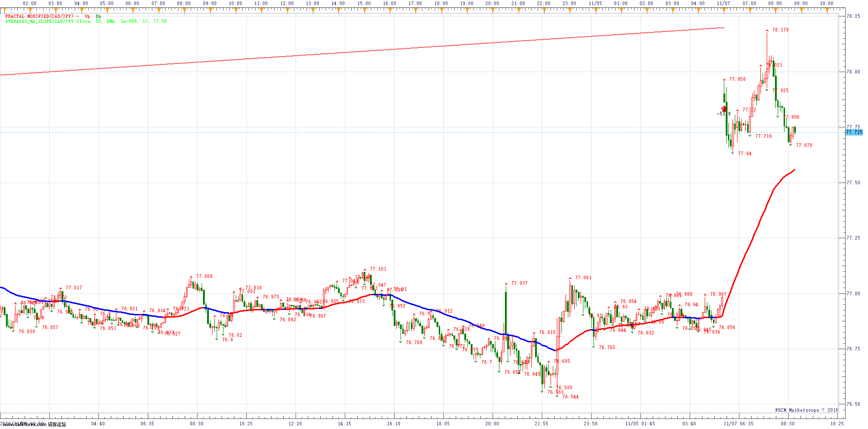Click the 77.50 price axis label
Image resolution: width=868 pixels, height=429 pixels.
tap(853, 183)
